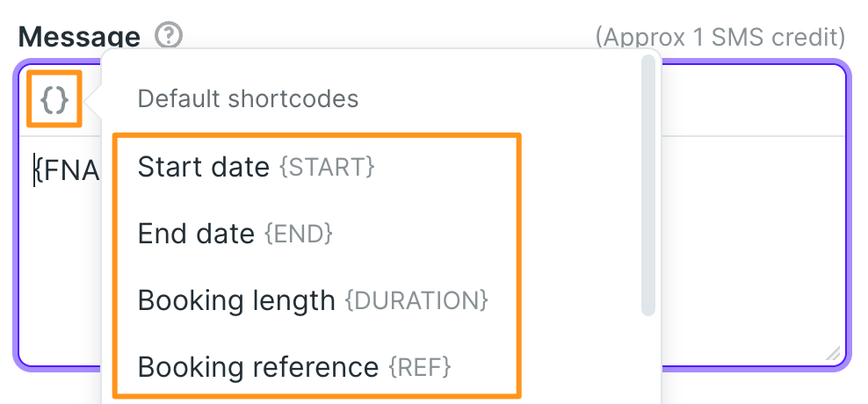Click the popup's pointer arrow beside braces icon

tap(93, 101)
